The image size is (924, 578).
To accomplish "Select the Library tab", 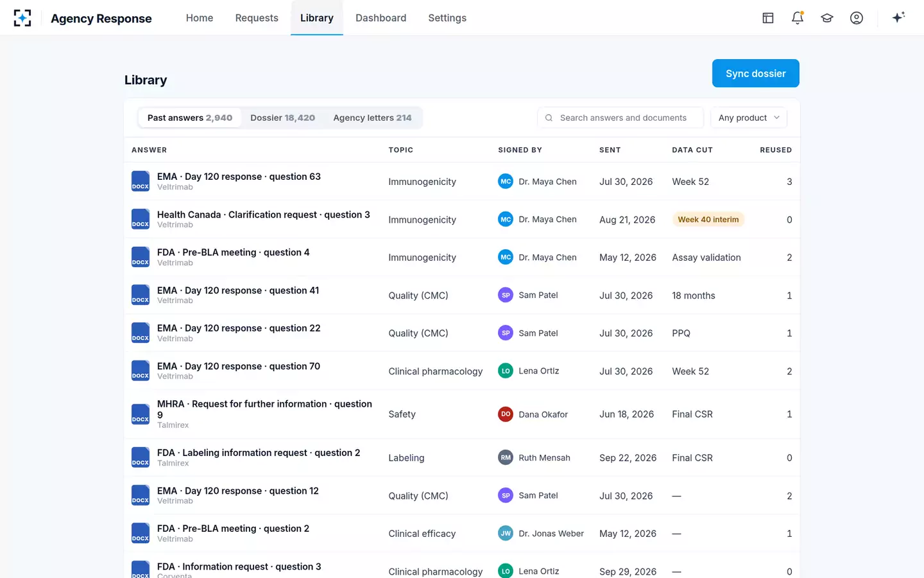I will [317, 18].
